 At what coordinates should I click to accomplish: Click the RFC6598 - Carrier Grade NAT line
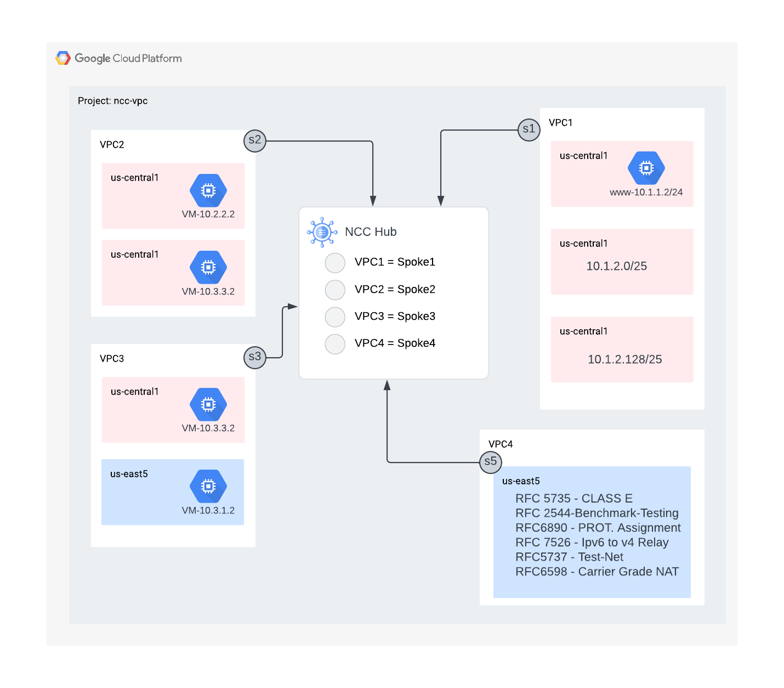[596, 572]
